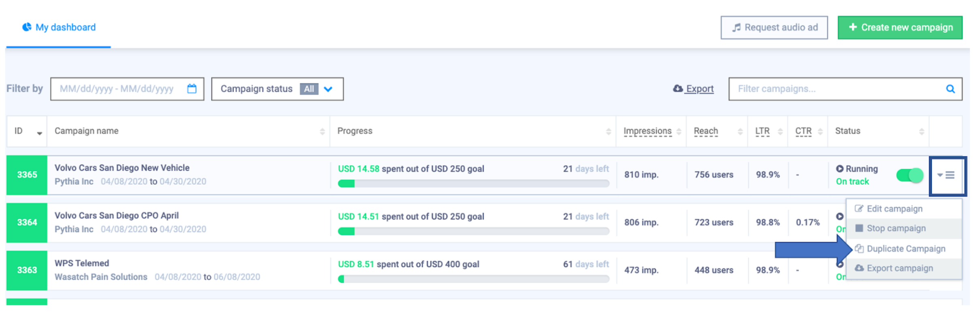This screenshot has width=980, height=320.
Task: Click the Export campaign cloud icon
Action: click(x=859, y=268)
